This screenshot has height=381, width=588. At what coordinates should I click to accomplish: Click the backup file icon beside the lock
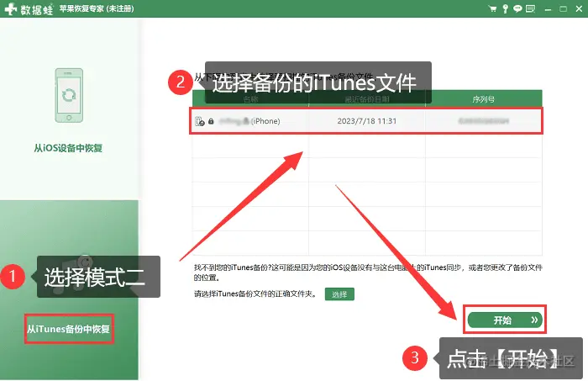click(x=200, y=121)
